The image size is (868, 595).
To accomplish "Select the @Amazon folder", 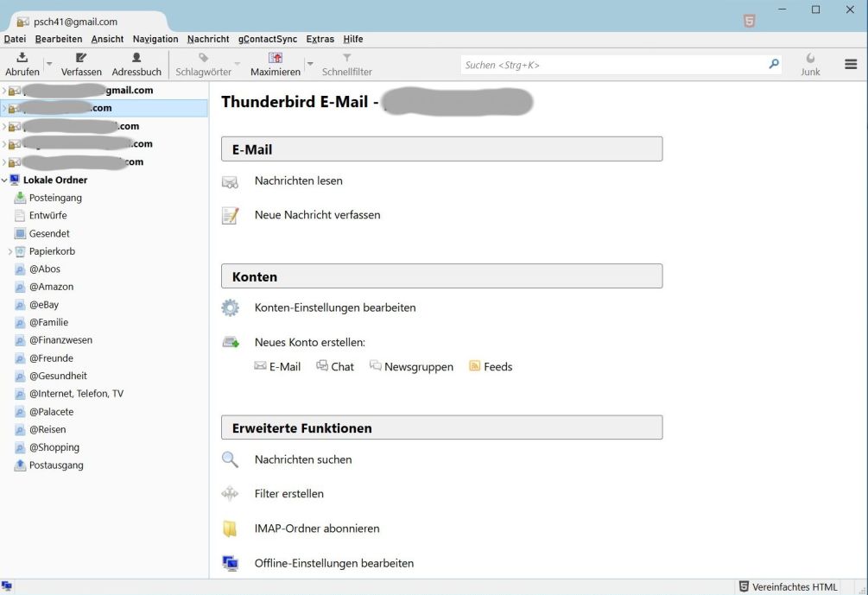I will click(52, 287).
